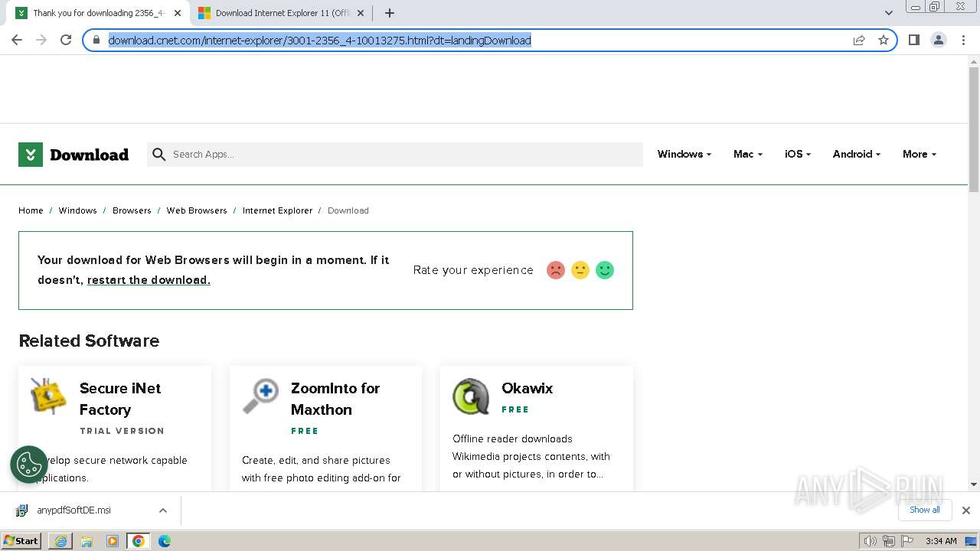
Task: Go to Home breadcrumb
Action: [31, 210]
